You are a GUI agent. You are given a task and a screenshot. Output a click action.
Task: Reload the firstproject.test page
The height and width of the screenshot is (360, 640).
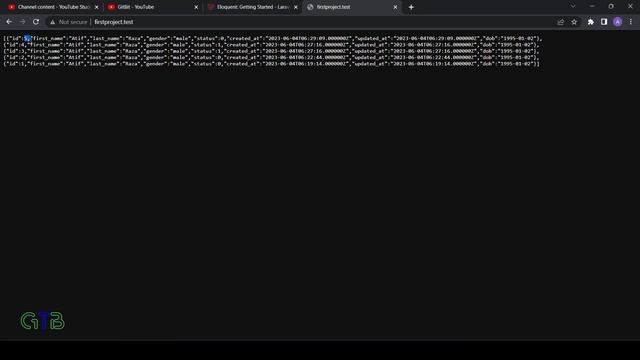[x=36, y=22]
